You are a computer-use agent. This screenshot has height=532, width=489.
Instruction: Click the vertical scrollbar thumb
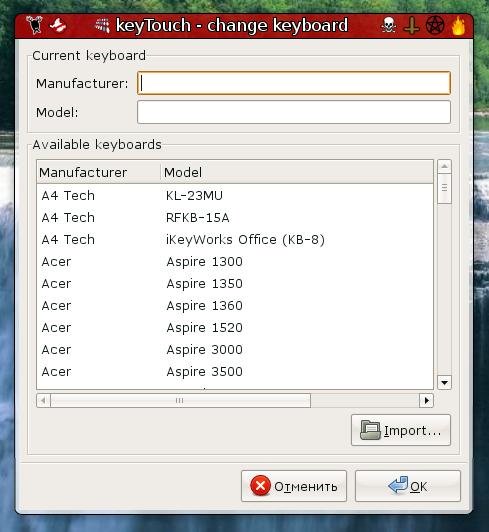coord(445,188)
